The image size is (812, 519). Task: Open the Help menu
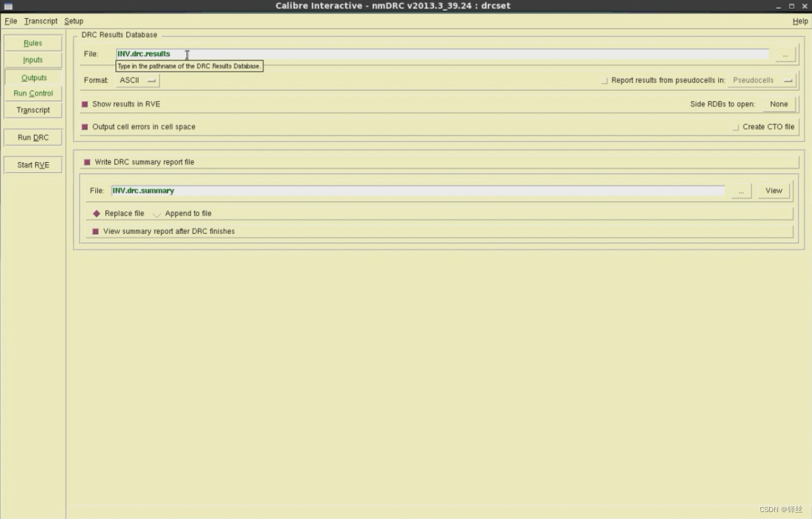[800, 21]
